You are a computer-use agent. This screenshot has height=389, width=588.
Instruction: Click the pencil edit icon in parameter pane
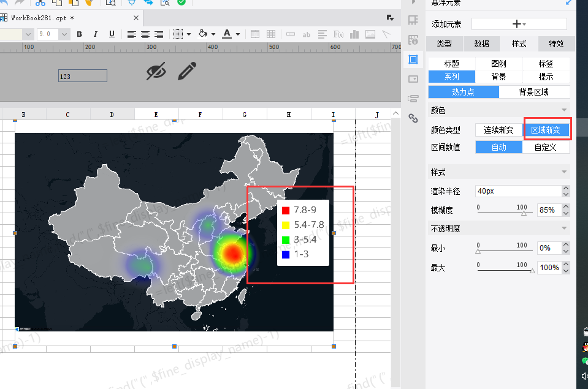click(x=187, y=71)
